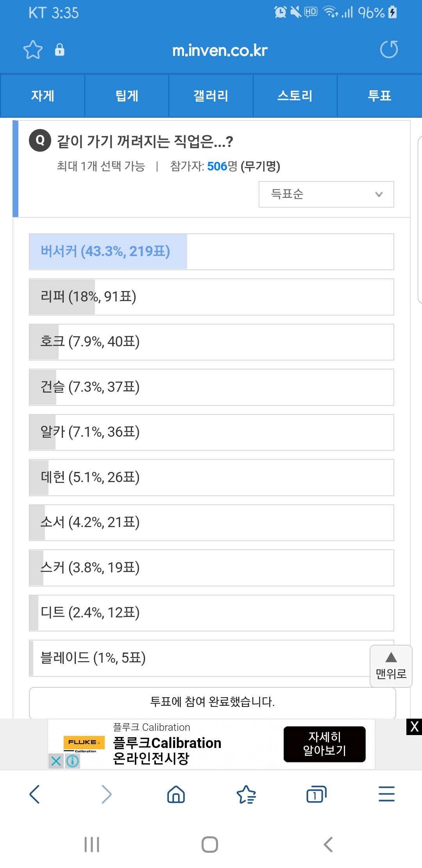The height and width of the screenshot is (868, 422).
Task: Select the 버서커 poll result bar
Action: pos(211,251)
